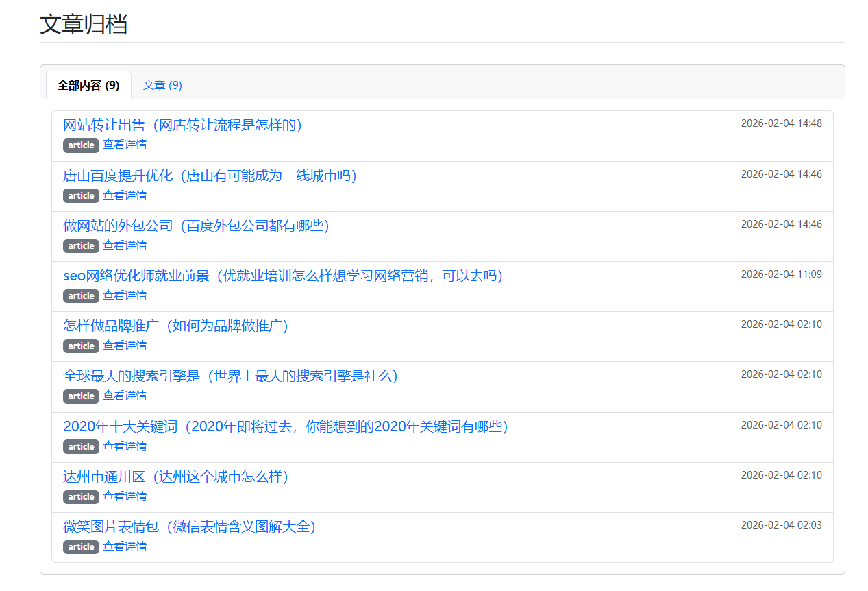Click 查看详情 under 唐山百度提升优化
Image resolution: width=868 pixels, height=591 pixels.
125,195
